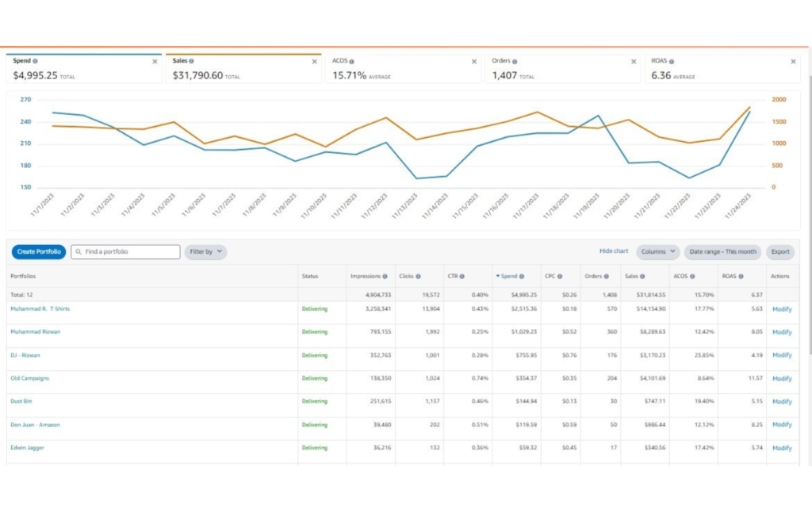Open the Columns dropdown
This screenshot has height=512, width=812.
click(658, 251)
